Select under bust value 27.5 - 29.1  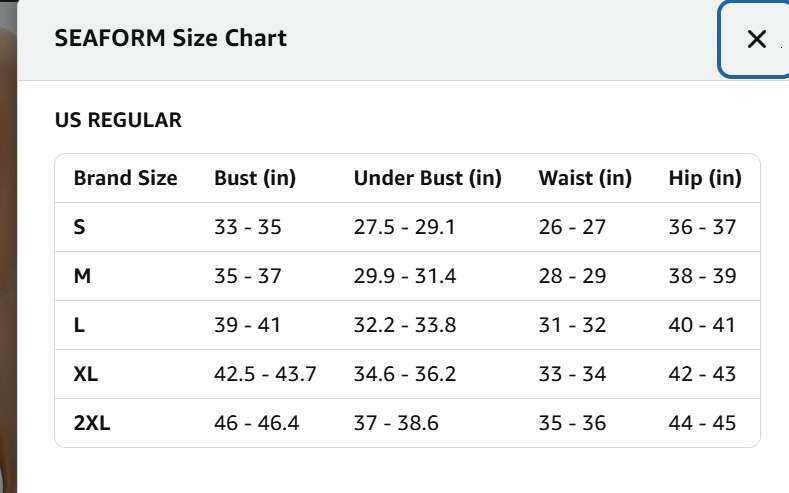pyautogui.click(x=404, y=227)
